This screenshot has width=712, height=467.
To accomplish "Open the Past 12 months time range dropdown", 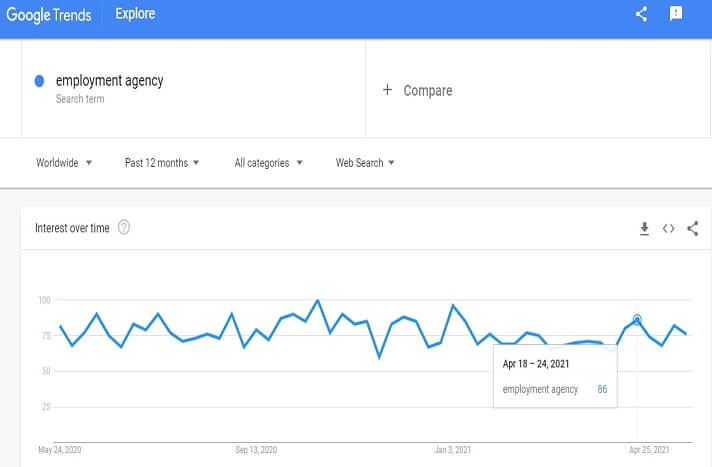I will pos(162,163).
